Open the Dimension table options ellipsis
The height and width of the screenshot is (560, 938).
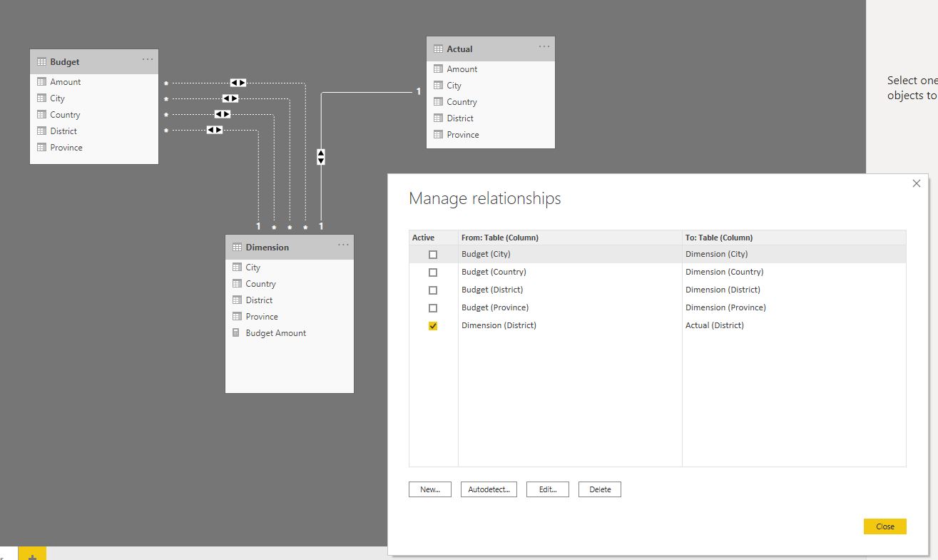click(x=343, y=245)
